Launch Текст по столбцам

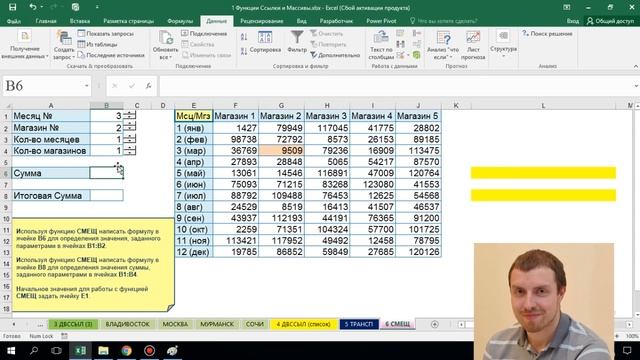[x=381, y=45]
